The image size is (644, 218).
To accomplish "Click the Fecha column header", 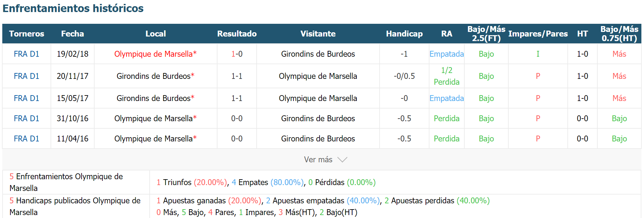I will (72, 34).
